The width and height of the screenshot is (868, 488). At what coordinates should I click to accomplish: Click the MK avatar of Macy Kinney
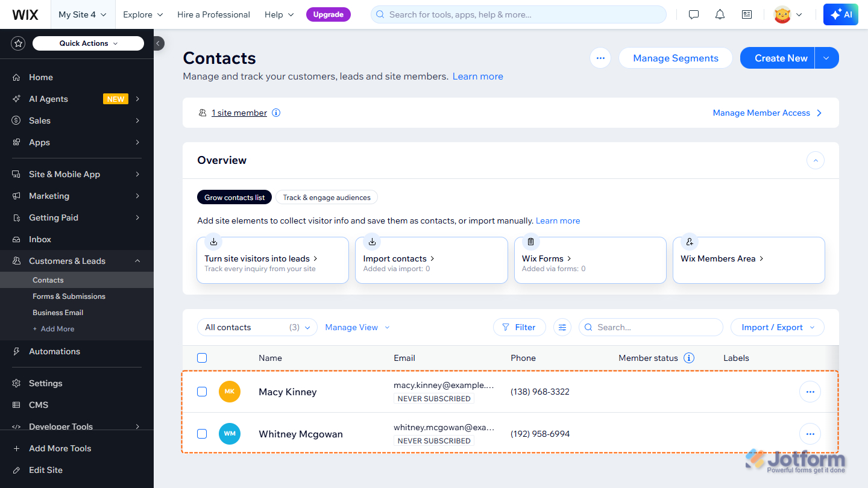(230, 392)
